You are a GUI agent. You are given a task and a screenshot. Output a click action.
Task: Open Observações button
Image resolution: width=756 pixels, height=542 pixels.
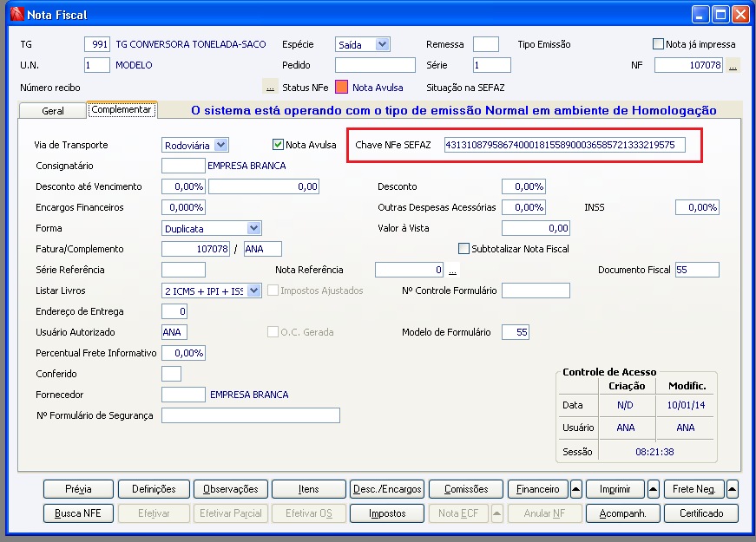(231, 489)
